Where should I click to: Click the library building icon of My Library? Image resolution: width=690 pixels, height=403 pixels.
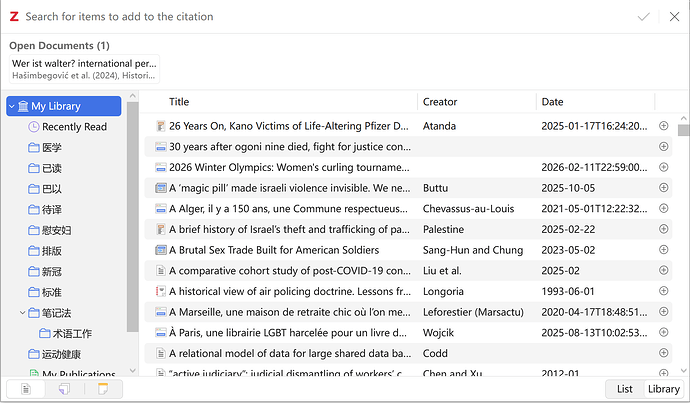[23, 106]
